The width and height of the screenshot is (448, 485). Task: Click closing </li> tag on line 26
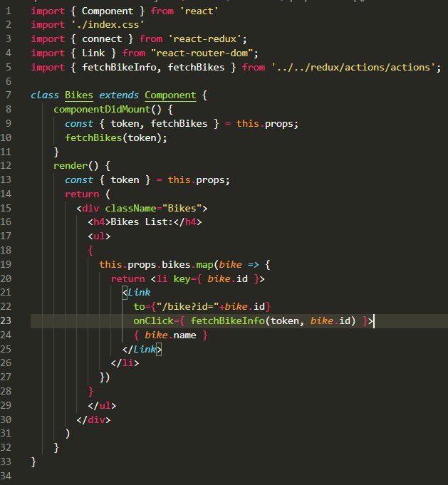(125, 363)
